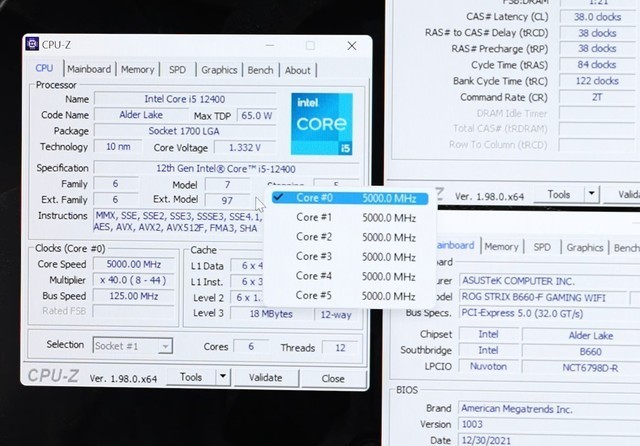
Task: Click the Threads count field showing 12
Action: [x=340, y=348]
